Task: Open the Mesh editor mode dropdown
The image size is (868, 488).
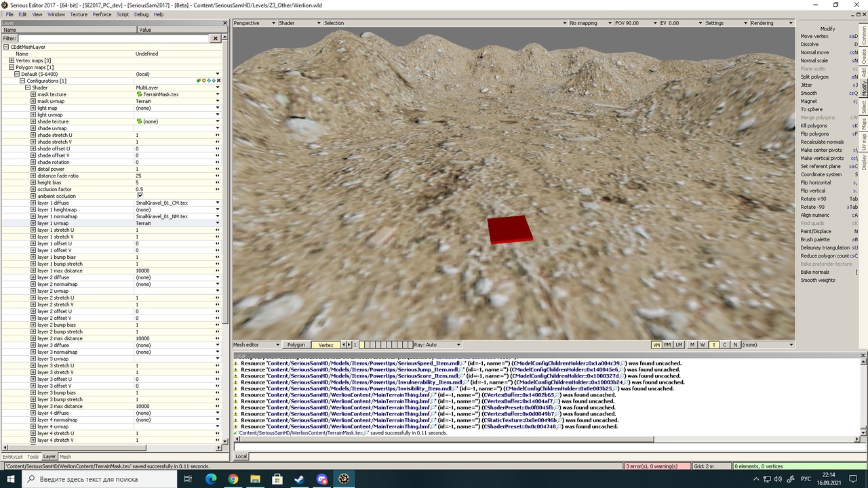Action: click(x=256, y=345)
